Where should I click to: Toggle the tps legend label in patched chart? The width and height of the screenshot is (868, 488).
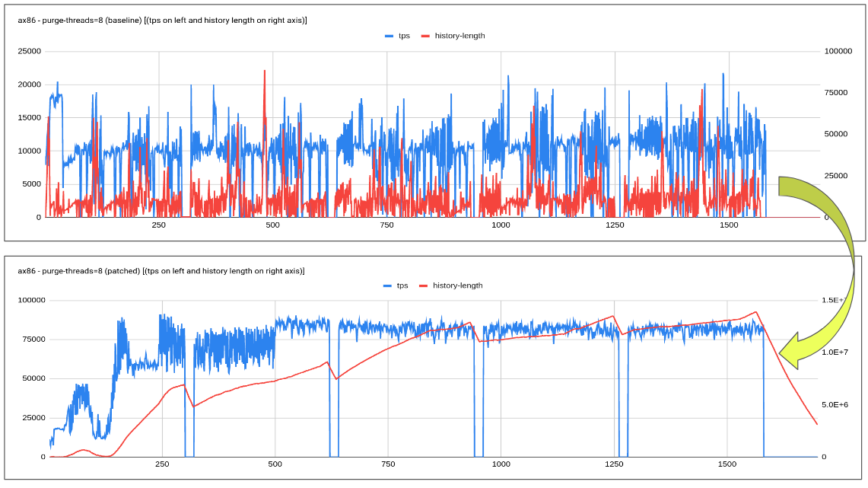(402, 285)
